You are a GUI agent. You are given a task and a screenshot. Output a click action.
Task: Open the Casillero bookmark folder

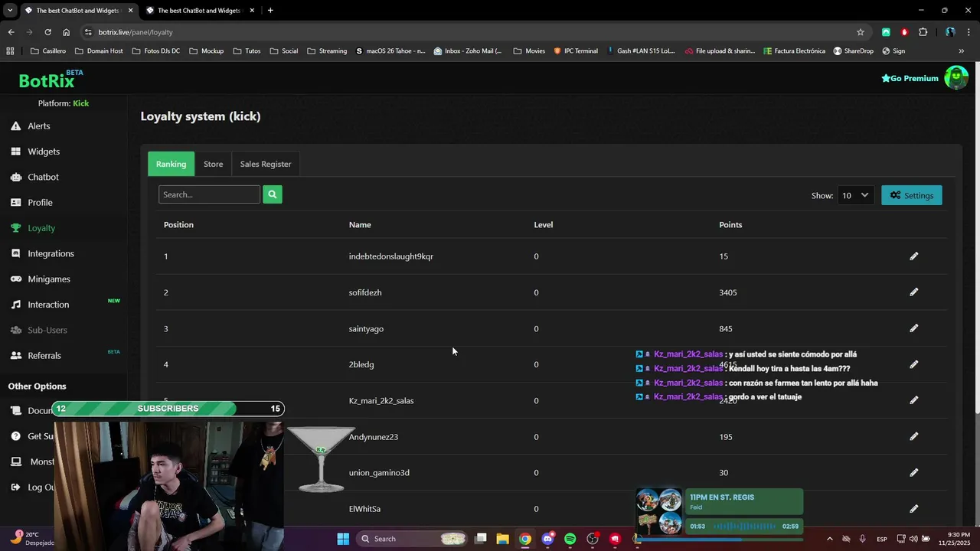[48, 51]
